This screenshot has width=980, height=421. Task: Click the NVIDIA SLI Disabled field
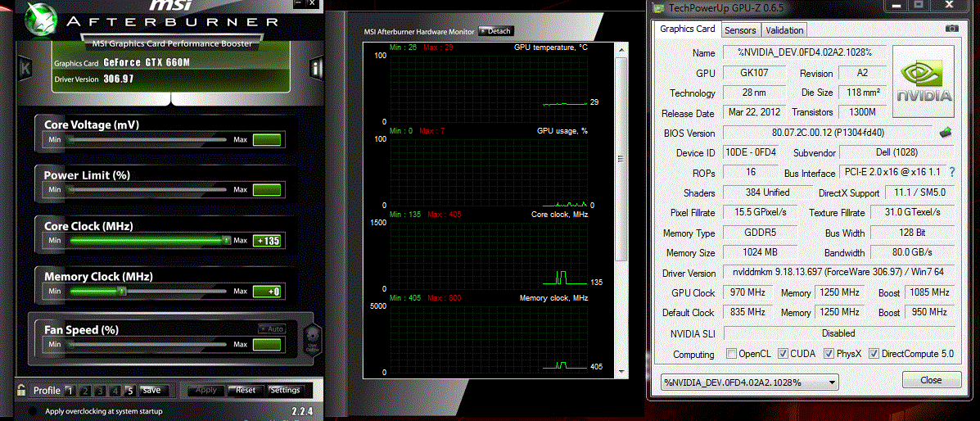point(838,333)
